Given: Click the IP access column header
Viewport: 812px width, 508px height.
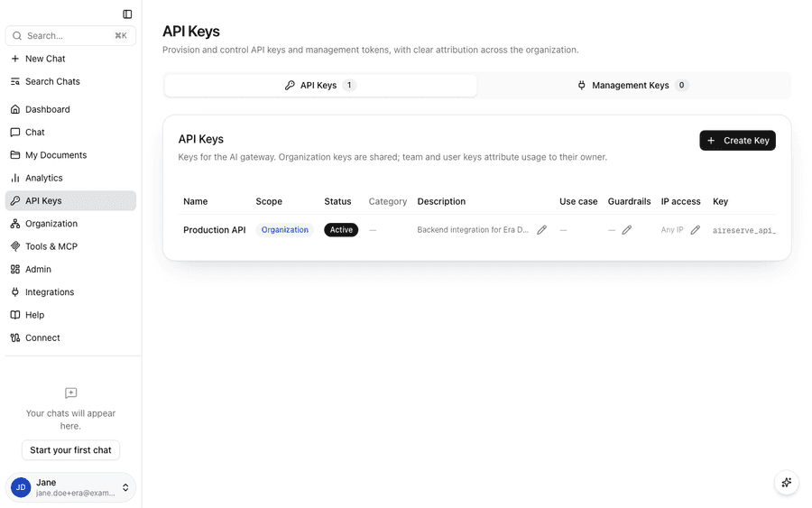Looking at the screenshot, I should 680,201.
